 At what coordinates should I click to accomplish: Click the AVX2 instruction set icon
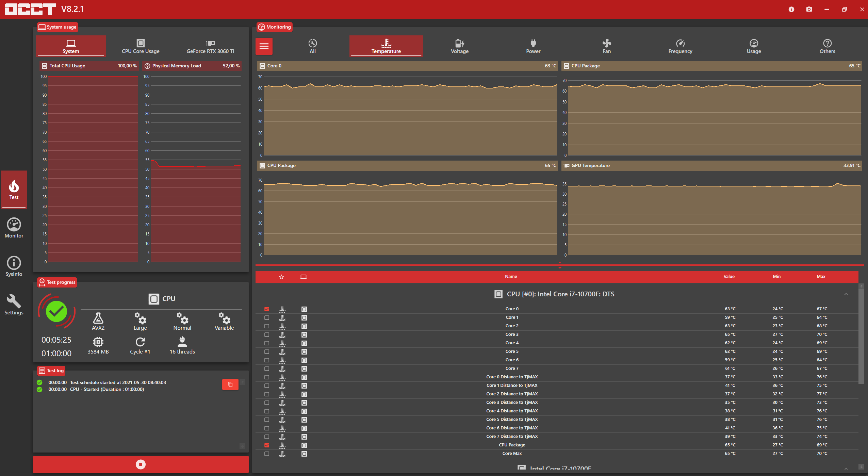pyautogui.click(x=98, y=318)
